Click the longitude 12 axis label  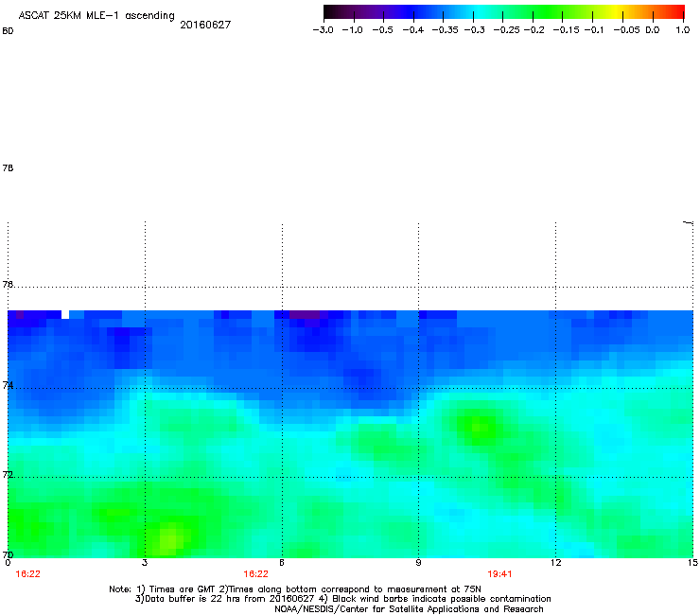click(x=555, y=563)
